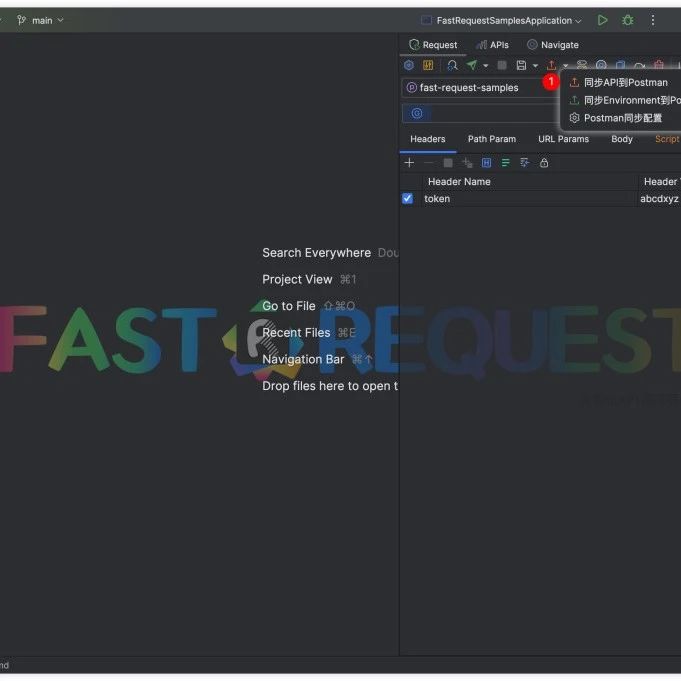The image size is (681, 681).
Task: Click the blue G request method button
Action: click(x=417, y=113)
